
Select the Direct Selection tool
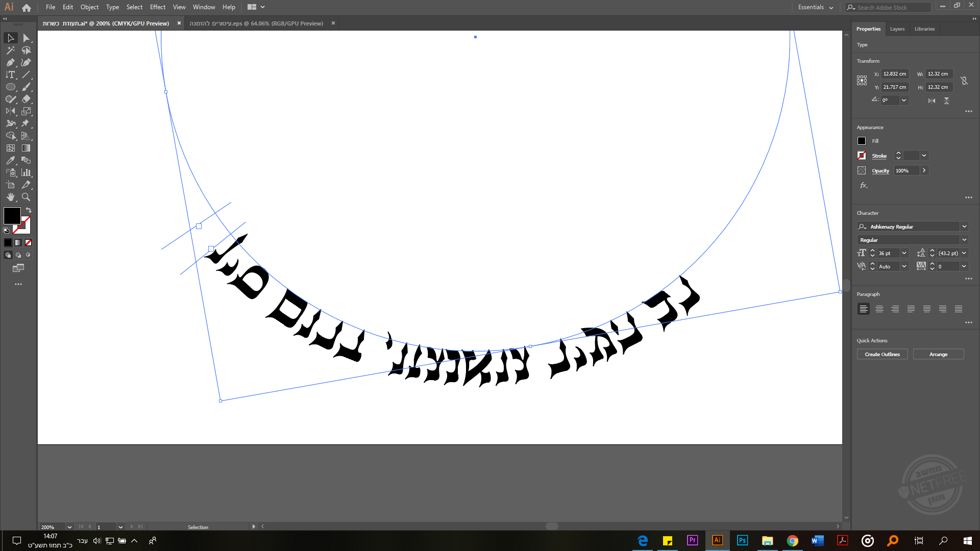pyautogui.click(x=27, y=38)
